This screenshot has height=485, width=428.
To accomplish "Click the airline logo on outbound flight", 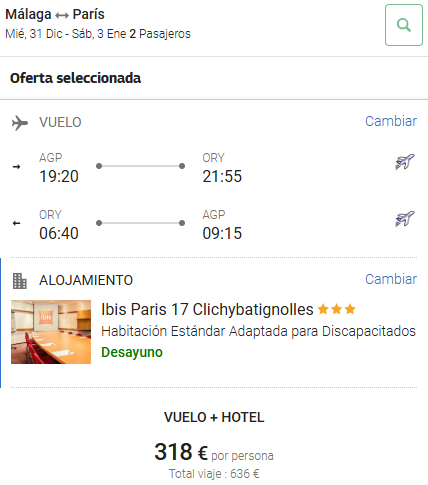I will click(405, 162).
